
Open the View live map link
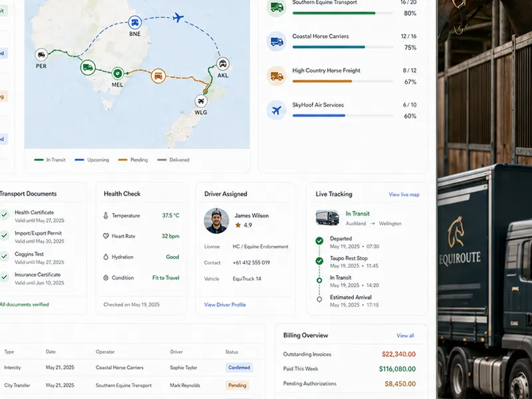(404, 194)
